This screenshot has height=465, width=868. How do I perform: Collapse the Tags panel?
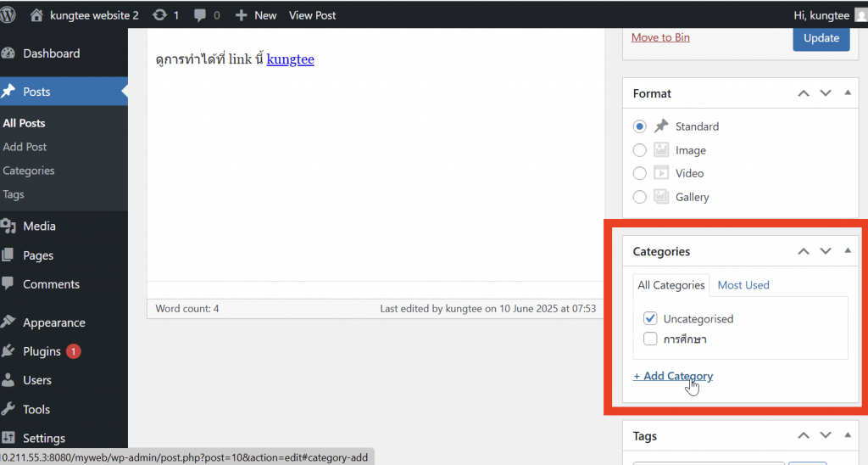pyautogui.click(x=848, y=436)
